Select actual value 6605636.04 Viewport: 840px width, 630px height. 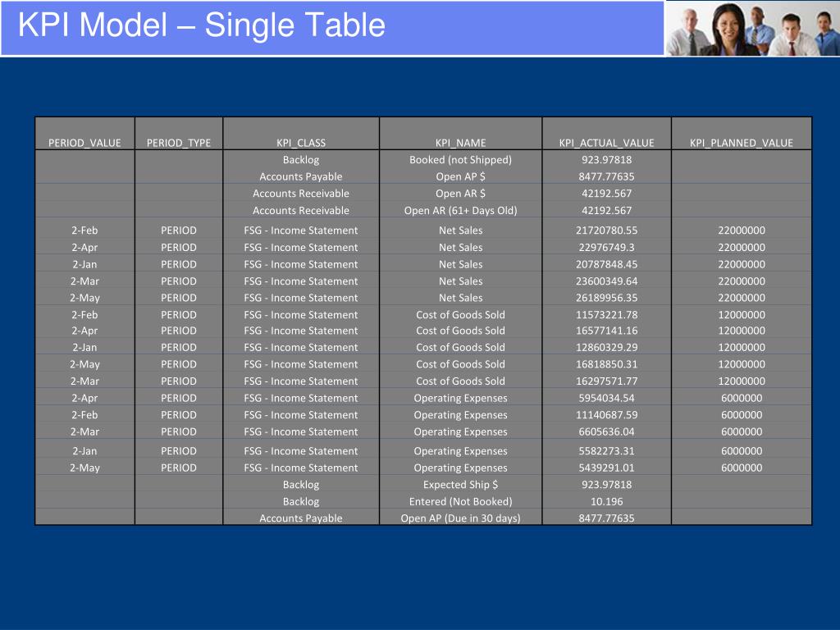click(606, 431)
